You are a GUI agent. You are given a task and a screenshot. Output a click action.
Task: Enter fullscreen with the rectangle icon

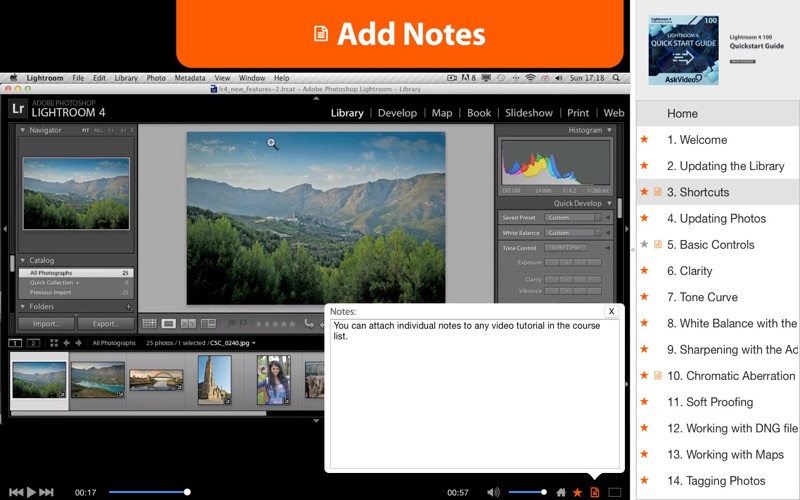[615, 492]
